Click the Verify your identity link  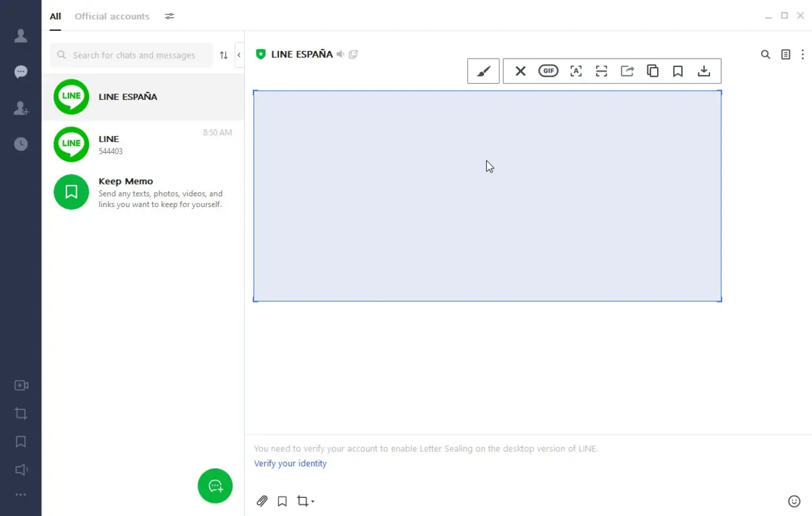(x=290, y=463)
